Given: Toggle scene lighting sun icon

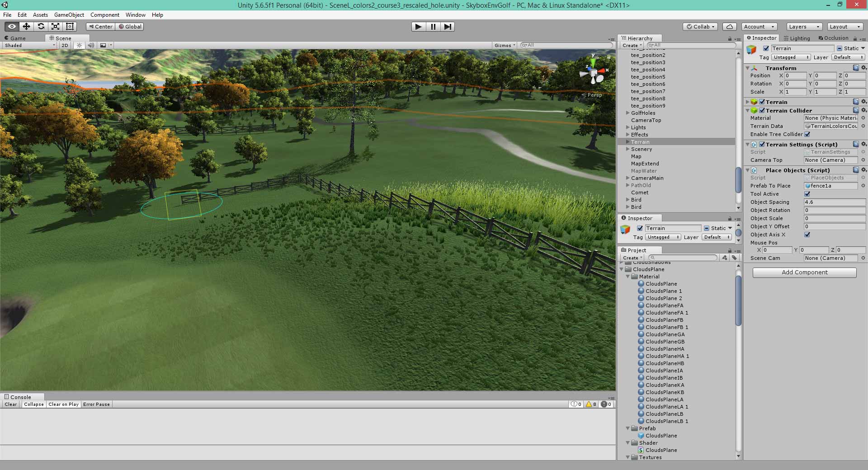Looking at the screenshot, I should [x=80, y=45].
